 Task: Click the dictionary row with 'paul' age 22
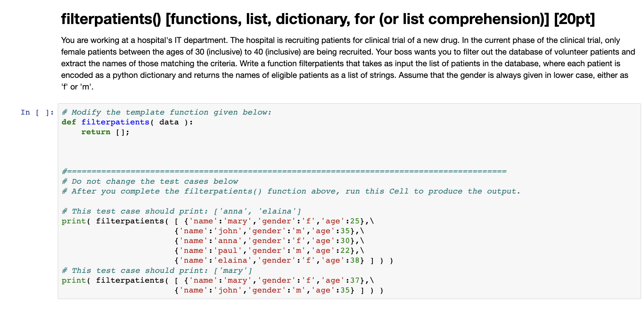click(269, 250)
